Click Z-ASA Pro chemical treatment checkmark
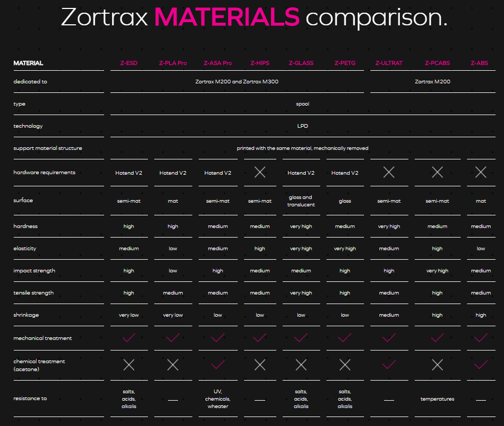 (x=218, y=365)
